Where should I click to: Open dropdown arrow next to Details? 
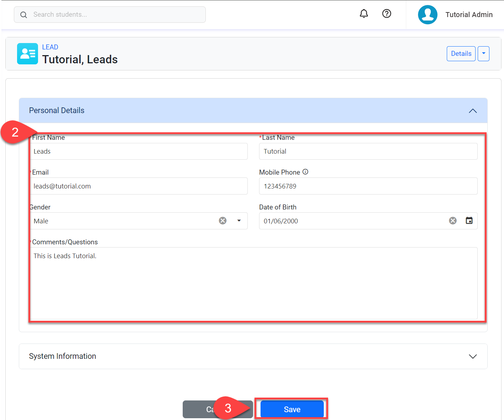[x=483, y=54]
